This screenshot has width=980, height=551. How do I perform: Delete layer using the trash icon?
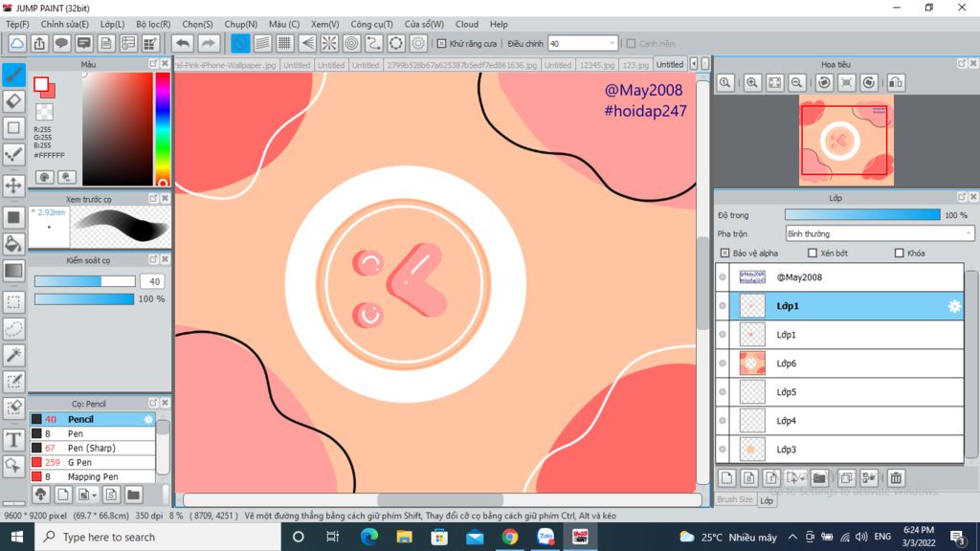pos(896,478)
